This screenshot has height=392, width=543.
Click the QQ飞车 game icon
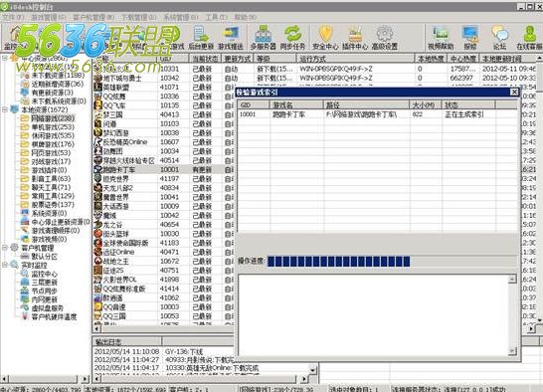pyautogui.click(x=98, y=105)
